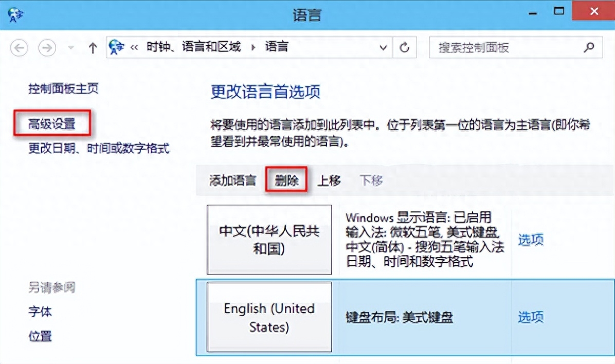The image size is (615, 364).
Task: Click 删除 to remove selected language
Action: [286, 180]
